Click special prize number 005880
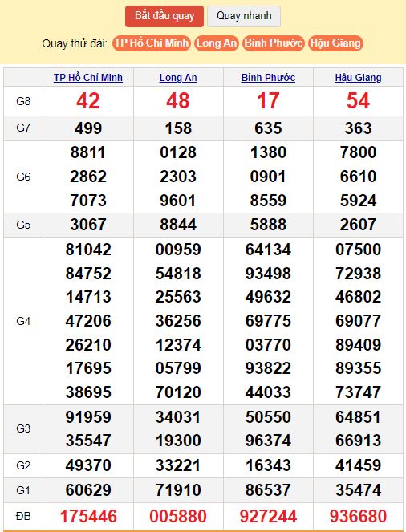Image resolution: width=406 pixels, height=532 pixels. click(x=178, y=517)
